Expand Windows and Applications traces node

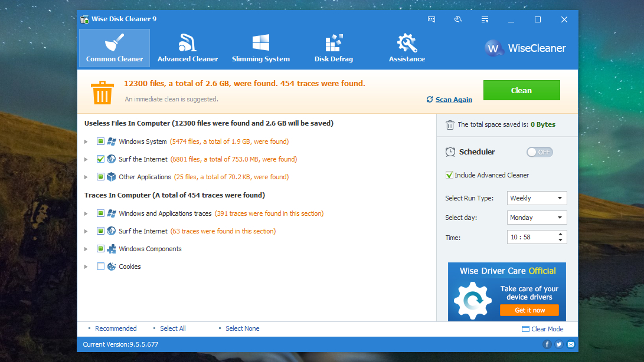(86, 213)
